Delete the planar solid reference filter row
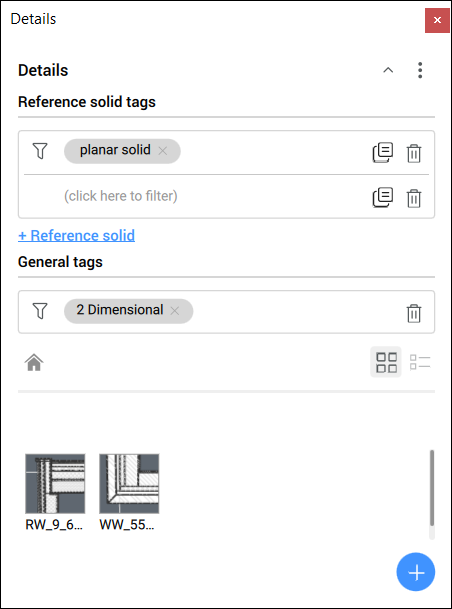The height and width of the screenshot is (609, 452). [414, 153]
